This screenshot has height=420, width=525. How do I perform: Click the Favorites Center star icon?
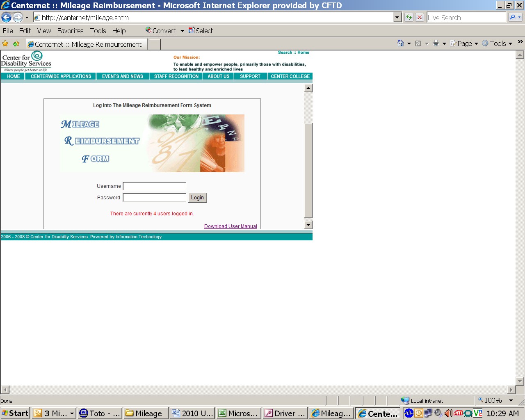5,44
